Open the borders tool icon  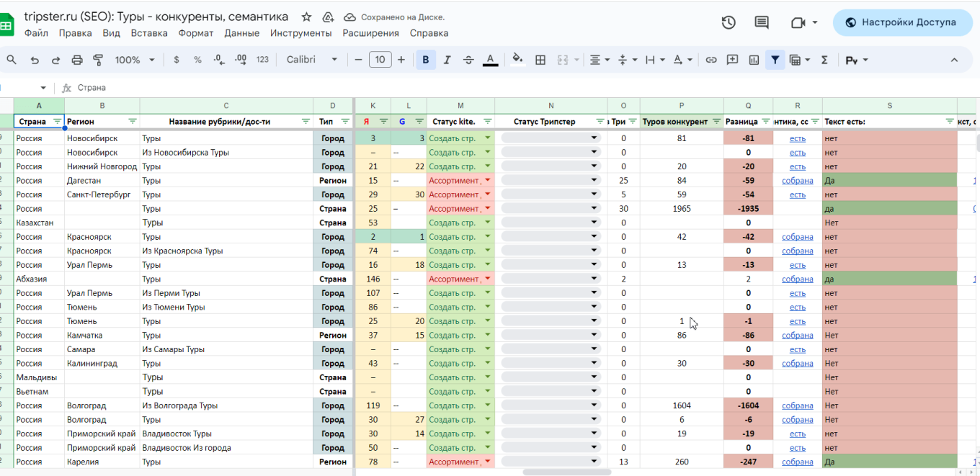[x=540, y=60]
